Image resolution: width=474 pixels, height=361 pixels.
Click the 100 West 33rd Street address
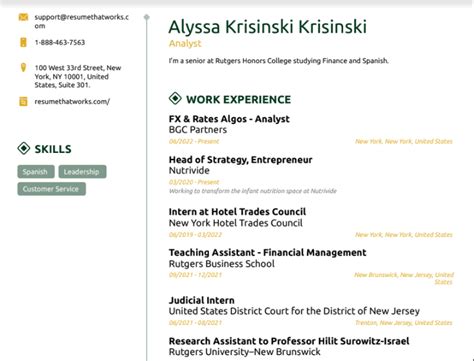[78, 76]
